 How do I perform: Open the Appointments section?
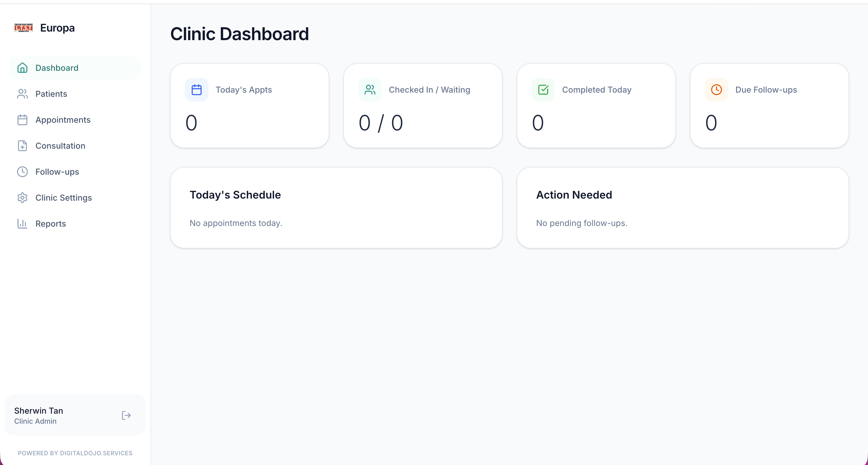[76, 119]
